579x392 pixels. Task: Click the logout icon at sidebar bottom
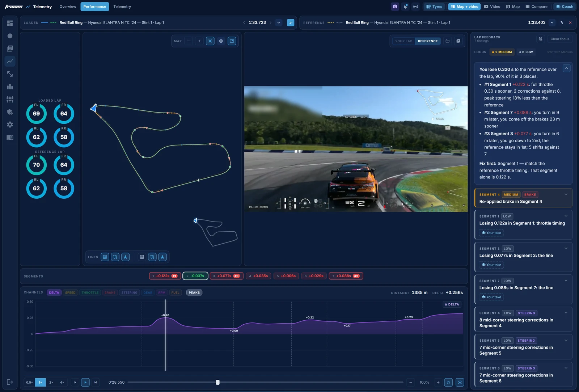click(x=10, y=382)
